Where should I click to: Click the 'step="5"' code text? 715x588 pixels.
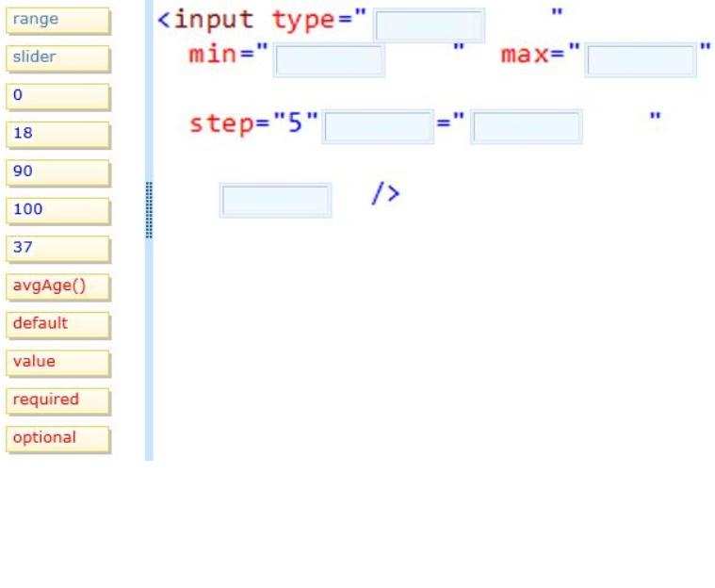tap(253, 123)
